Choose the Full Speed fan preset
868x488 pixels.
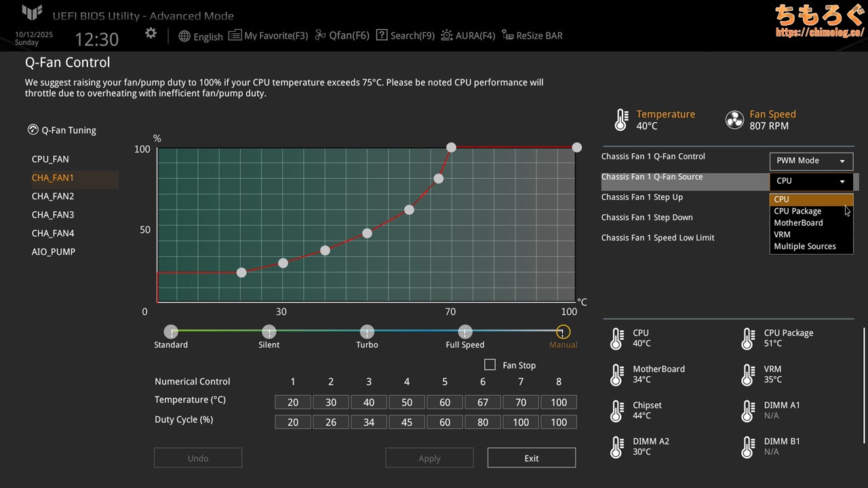coord(465,332)
